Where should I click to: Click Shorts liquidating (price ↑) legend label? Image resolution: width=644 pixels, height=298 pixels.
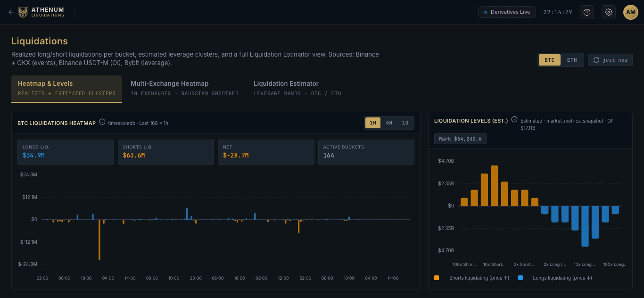(x=479, y=278)
